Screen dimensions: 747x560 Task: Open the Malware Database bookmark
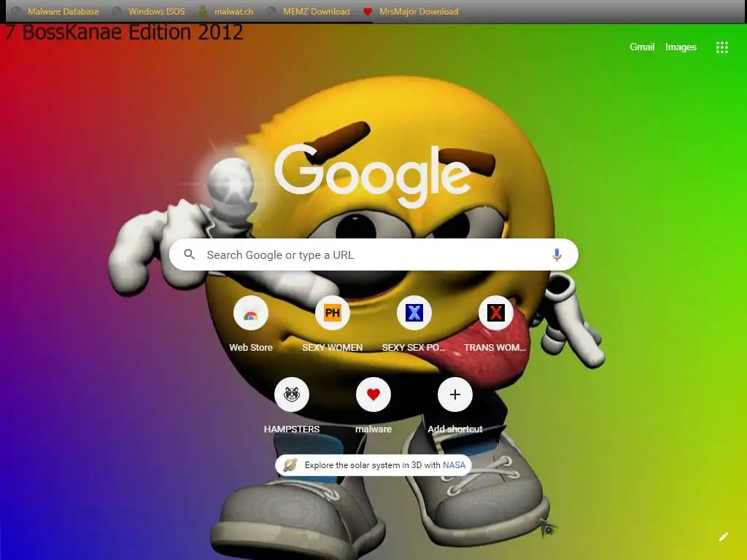[x=55, y=12]
